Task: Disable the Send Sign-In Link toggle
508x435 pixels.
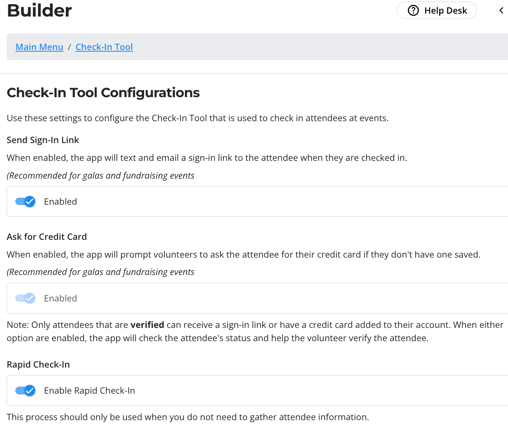Action: tap(25, 201)
